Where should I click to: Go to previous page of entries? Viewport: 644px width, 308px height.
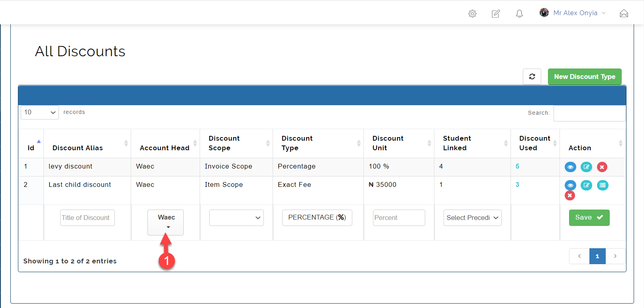pyautogui.click(x=579, y=256)
